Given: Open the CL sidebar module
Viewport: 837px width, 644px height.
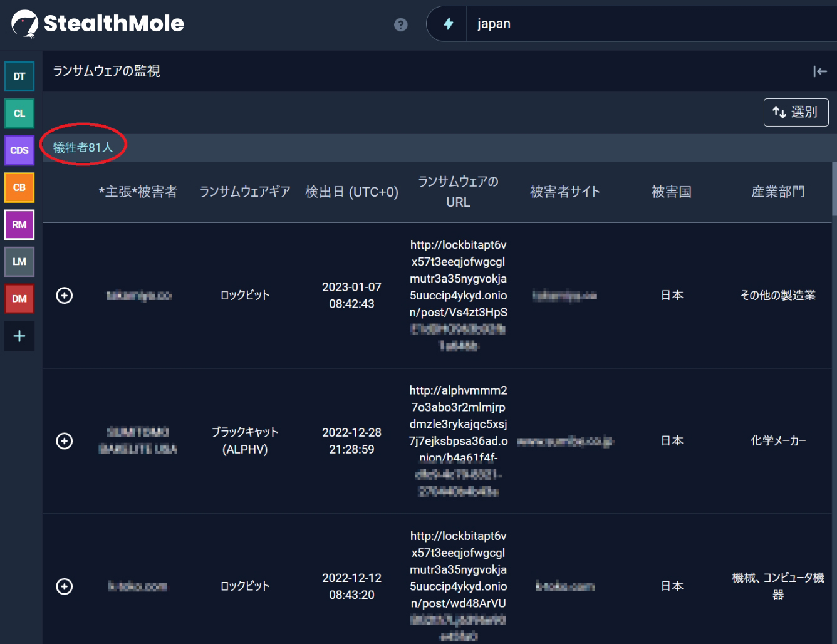Looking at the screenshot, I should 19,113.
